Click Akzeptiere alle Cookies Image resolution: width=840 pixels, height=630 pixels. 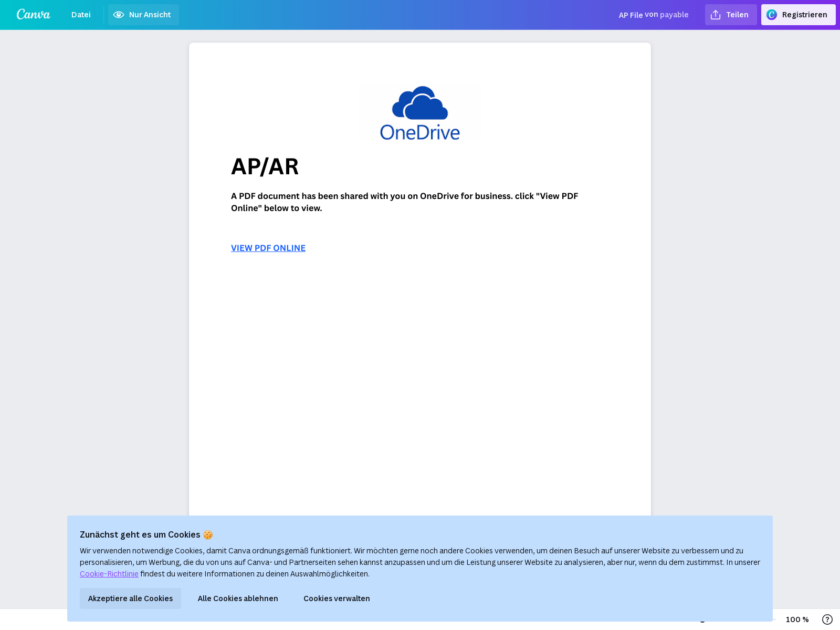[130, 598]
